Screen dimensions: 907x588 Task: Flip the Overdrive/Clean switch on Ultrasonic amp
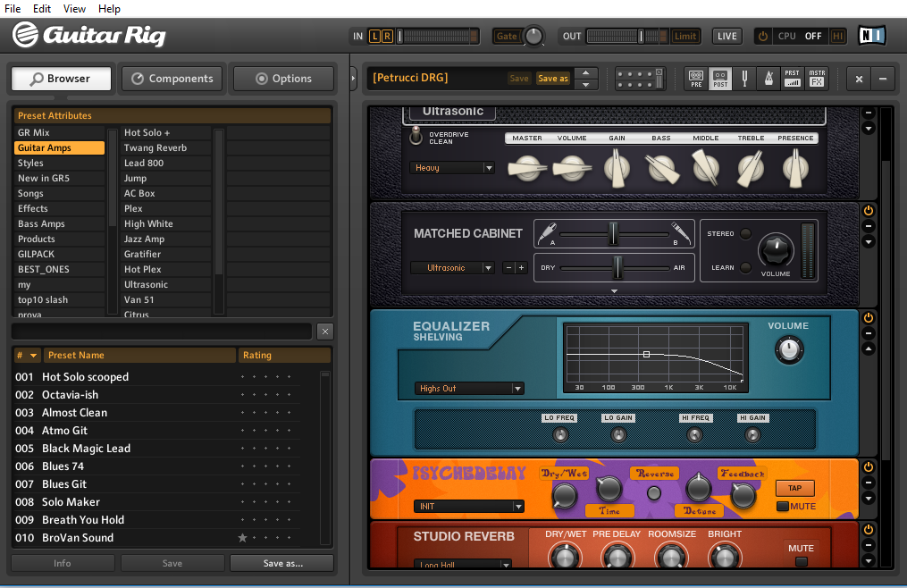(x=416, y=136)
